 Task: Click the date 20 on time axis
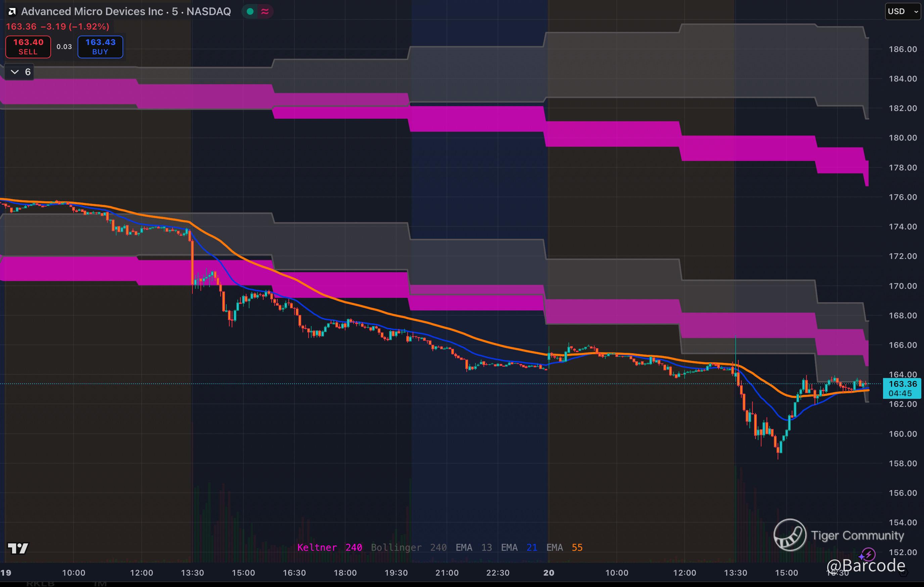pyautogui.click(x=548, y=573)
